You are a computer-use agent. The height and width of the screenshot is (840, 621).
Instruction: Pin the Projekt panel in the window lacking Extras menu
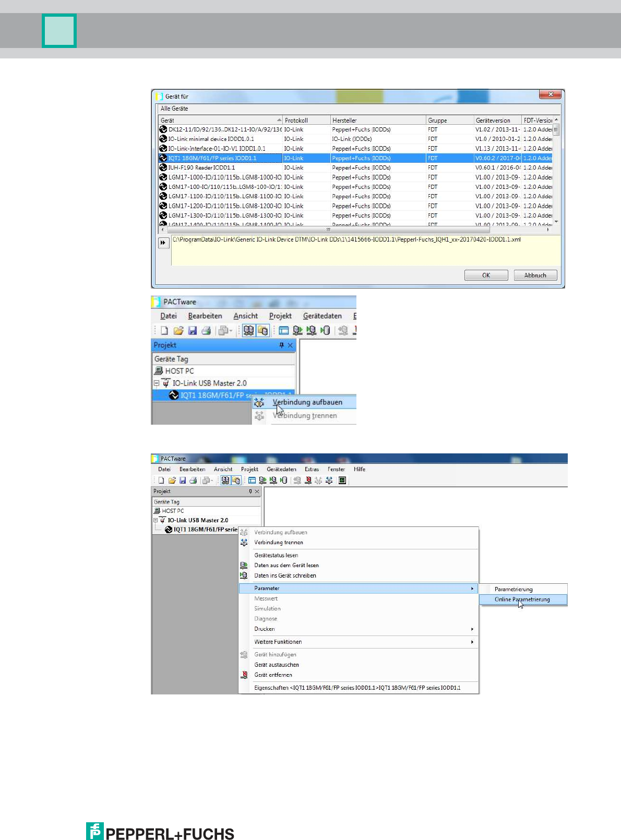[x=282, y=345]
